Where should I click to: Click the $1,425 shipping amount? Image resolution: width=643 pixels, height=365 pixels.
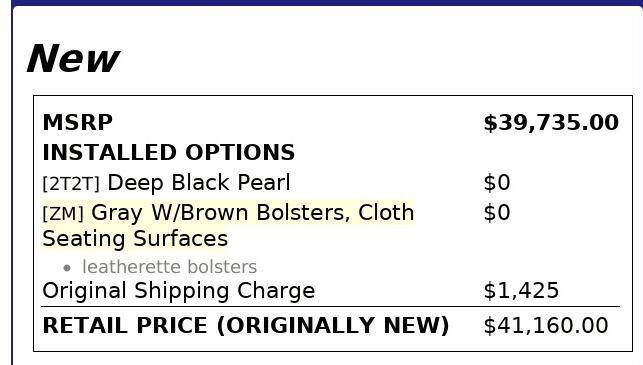(521, 290)
